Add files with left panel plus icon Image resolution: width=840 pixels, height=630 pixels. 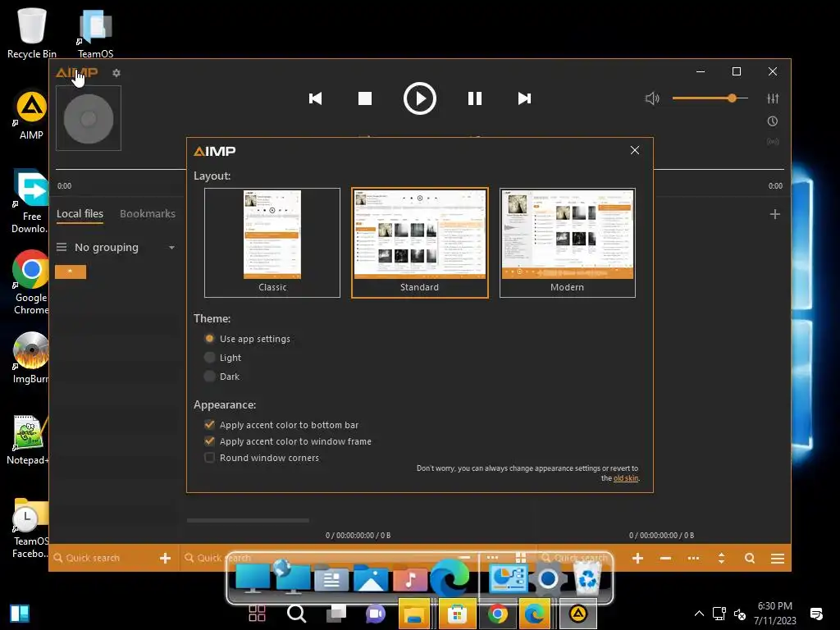[x=165, y=558]
